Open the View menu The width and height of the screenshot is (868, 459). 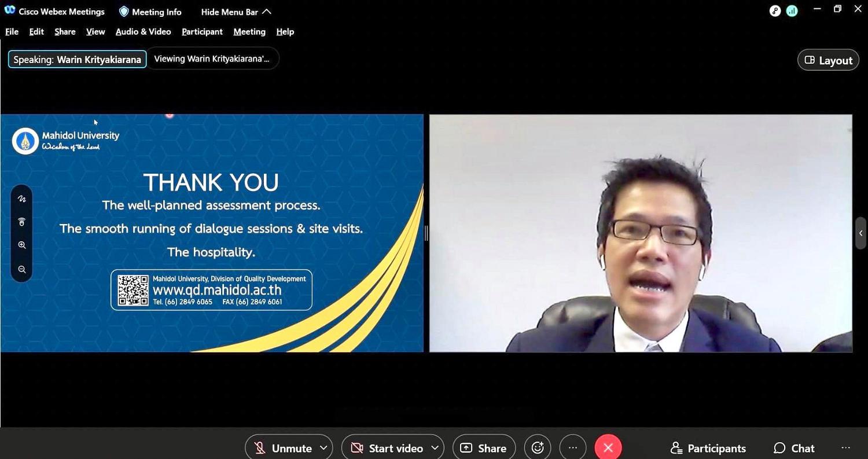point(95,32)
